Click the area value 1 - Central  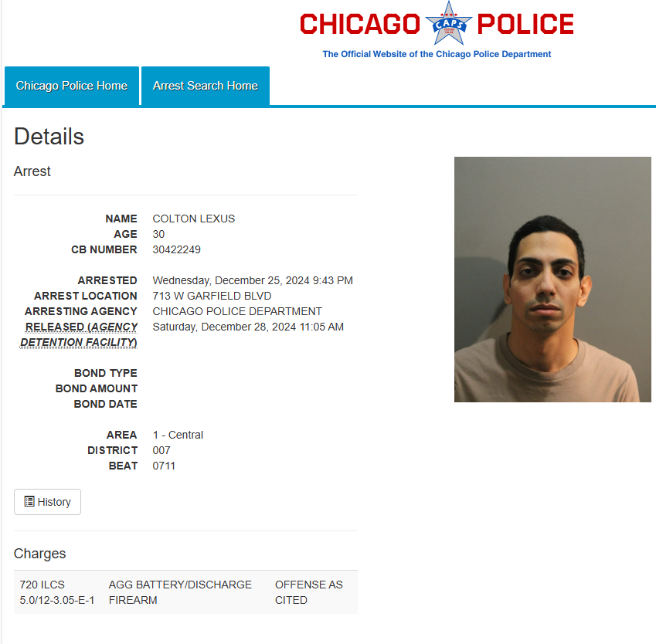coord(178,435)
